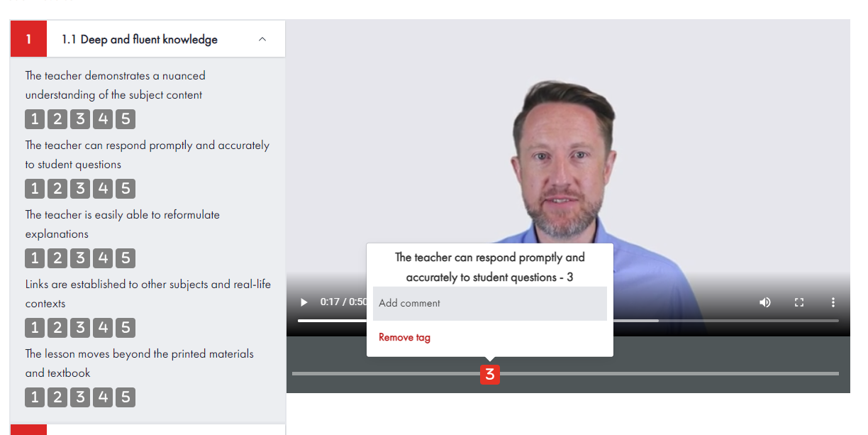Viewport: 868px width, 435px height.
Task: Remove the tag from timeline
Action: pos(404,338)
